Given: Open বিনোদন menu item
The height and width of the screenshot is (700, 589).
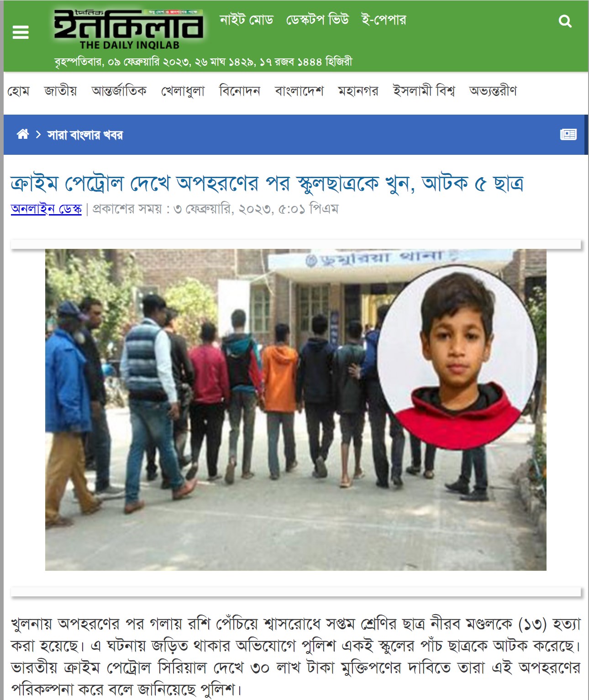Looking at the screenshot, I should [240, 91].
